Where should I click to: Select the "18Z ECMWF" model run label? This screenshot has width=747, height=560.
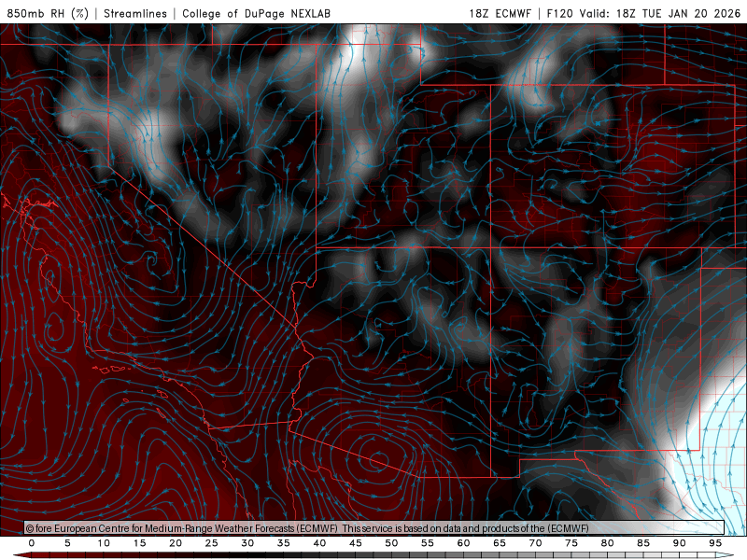[500, 13]
